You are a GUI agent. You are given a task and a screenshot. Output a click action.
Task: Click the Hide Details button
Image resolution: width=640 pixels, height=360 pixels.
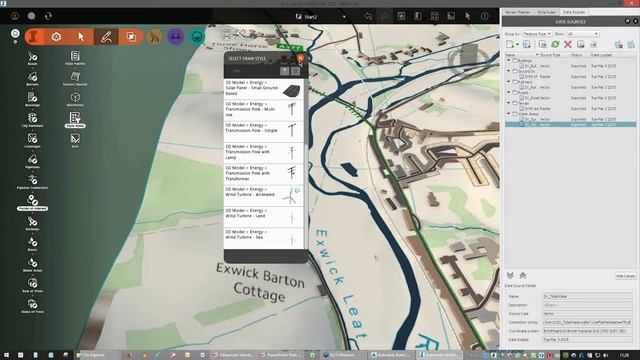[x=625, y=276]
